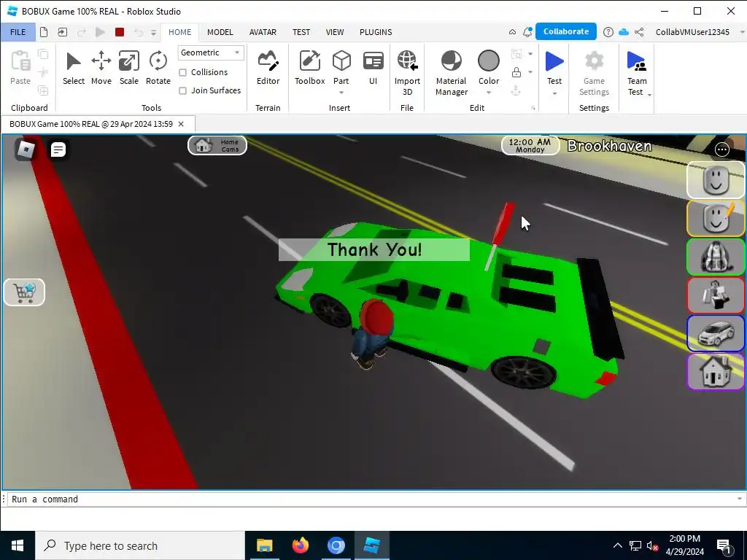Open the animations character button

coord(716,295)
